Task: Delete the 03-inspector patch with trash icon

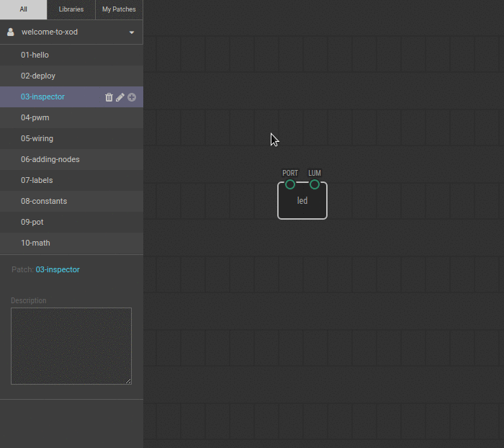Action: (x=109, y=97)
